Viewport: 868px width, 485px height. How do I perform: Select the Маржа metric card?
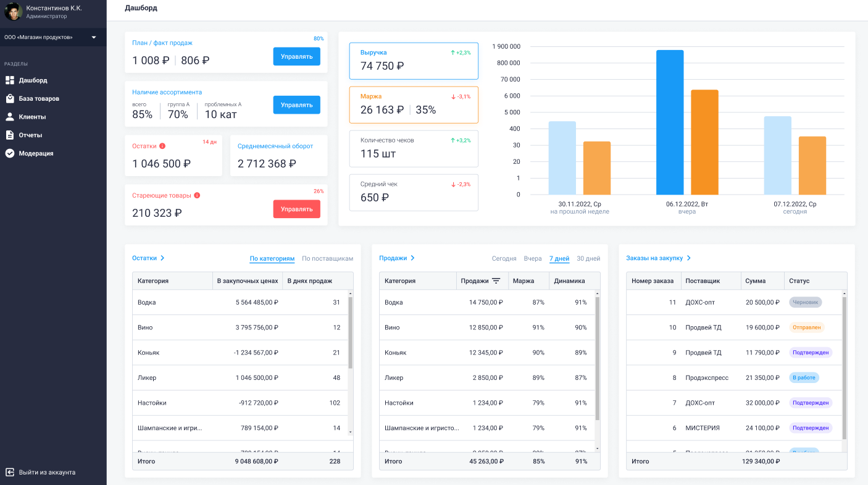pyautogui.click(x=414, y=105)
